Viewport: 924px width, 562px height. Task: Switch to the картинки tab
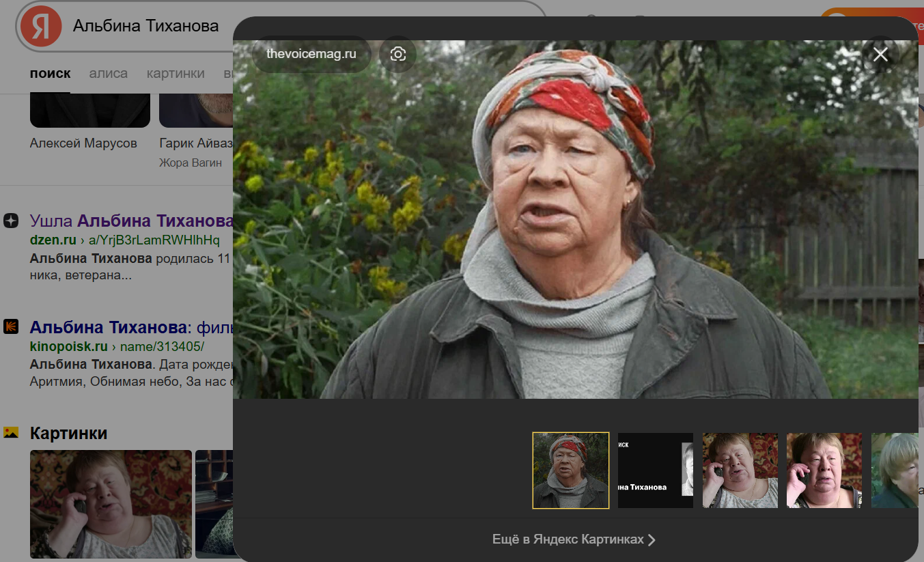coord(176,74)
